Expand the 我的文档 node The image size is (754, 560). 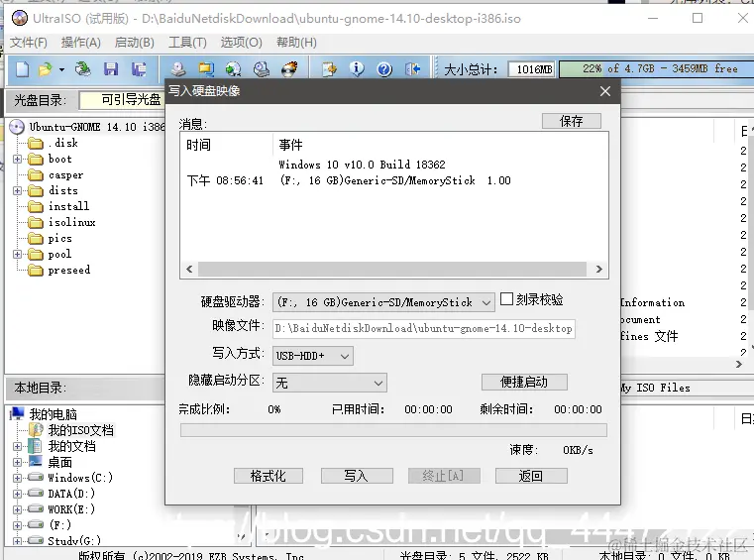point(17,446)
